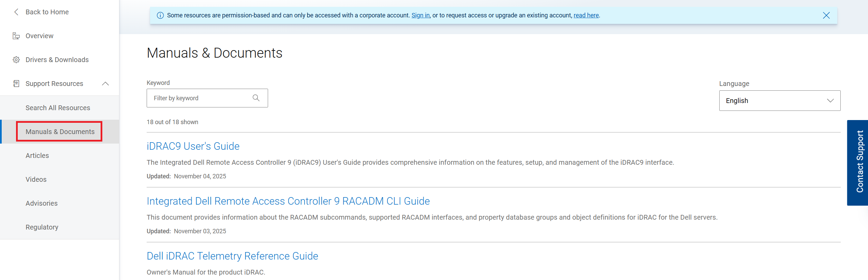Click the Filter by keyword input field
Screen dimensions: 868x280
click(207, 98)
